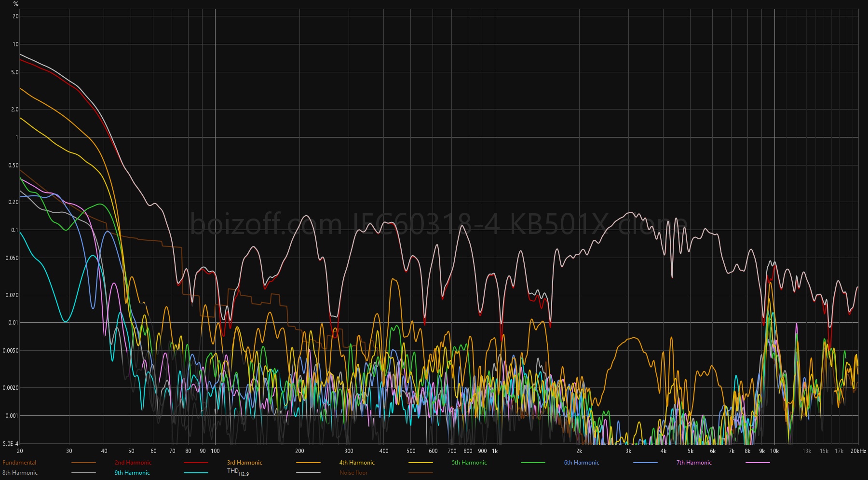The image size is (868, 480).
Task: Click the blue 6th Harmonic line swatch
Action: 645,463
